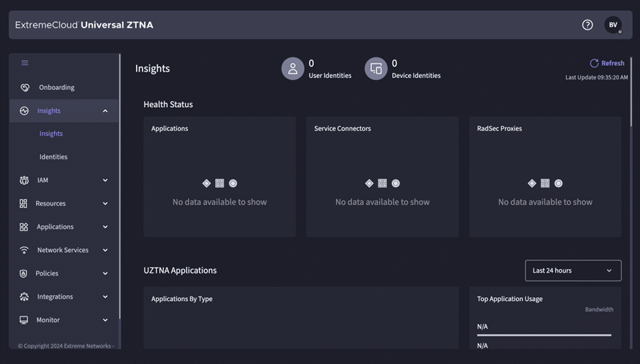The width and height of the screenshot is (640, 364).
Task: Expand the IAM menu chevron
Action: (106, 180)
